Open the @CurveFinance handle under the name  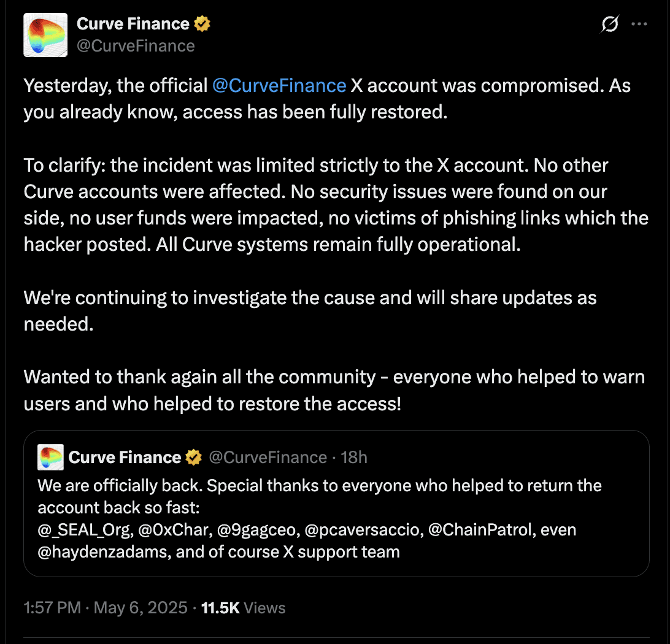[x=136, y=46]
